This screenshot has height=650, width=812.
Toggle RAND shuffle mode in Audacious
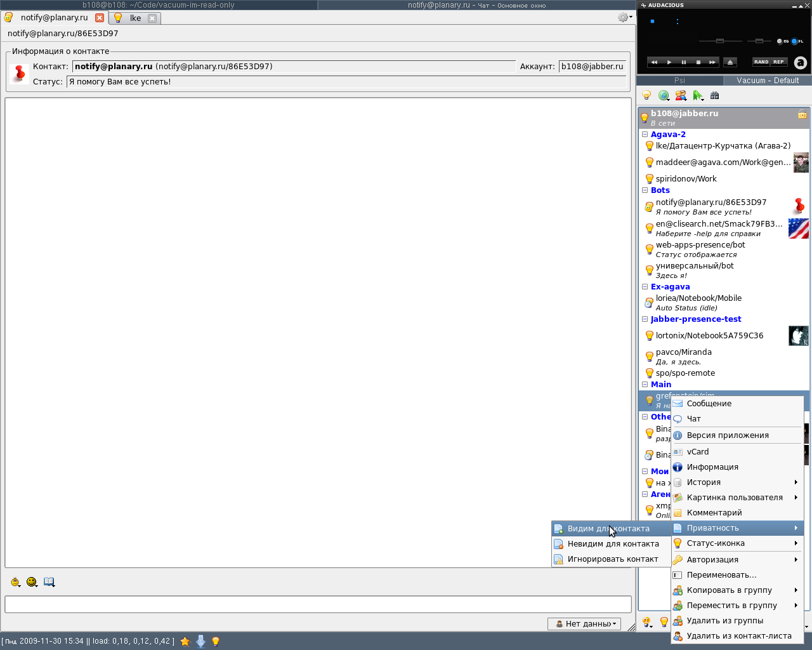[x=761, y=62]
